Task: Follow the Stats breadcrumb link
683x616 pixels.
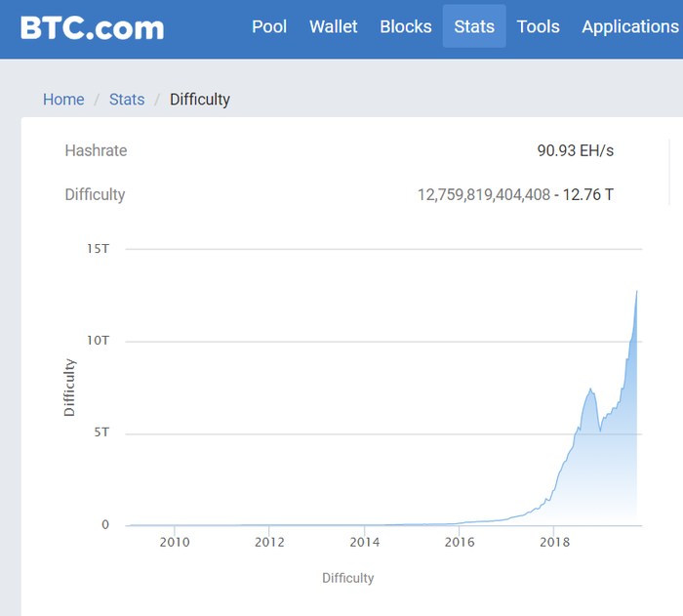Action: click(x=127, y=100)
